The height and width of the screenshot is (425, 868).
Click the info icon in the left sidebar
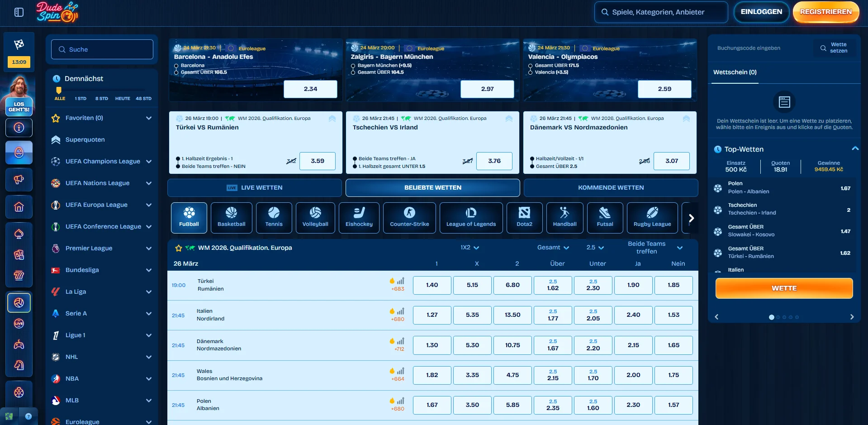pos(19,128)
